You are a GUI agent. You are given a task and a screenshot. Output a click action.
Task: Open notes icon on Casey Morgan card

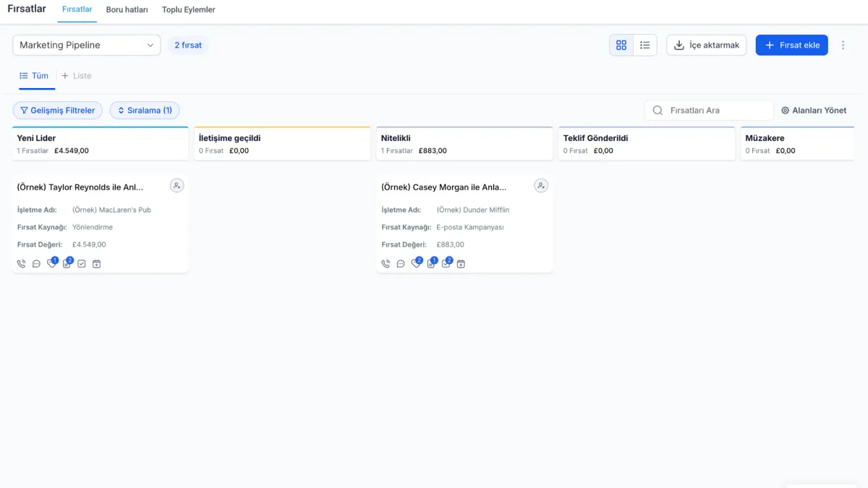[x=431, y=264]
